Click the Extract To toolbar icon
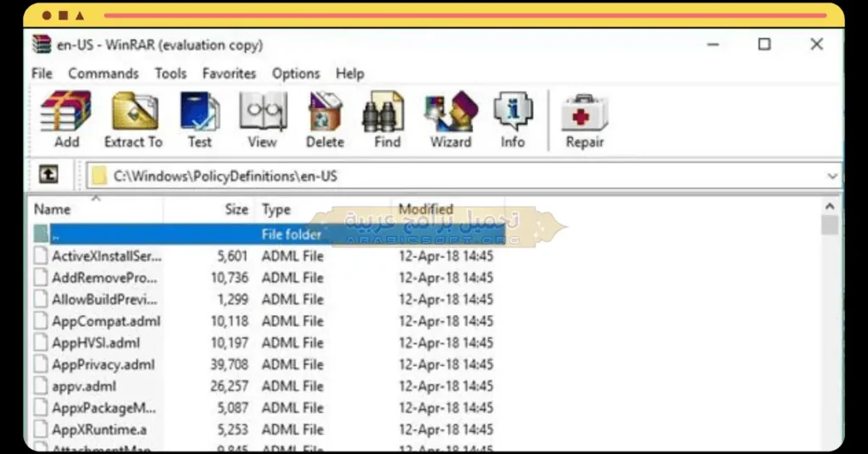This screenshot has height=454, width=868. [x=133, y=119]
